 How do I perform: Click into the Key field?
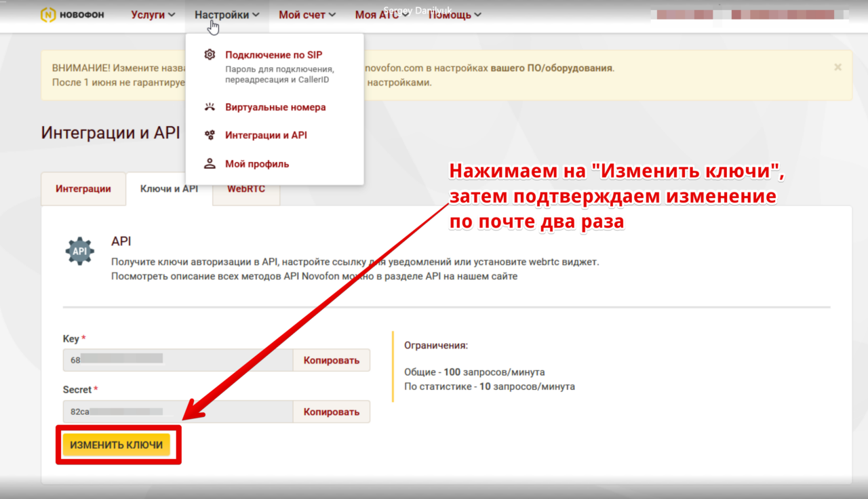tap(178, 360)
